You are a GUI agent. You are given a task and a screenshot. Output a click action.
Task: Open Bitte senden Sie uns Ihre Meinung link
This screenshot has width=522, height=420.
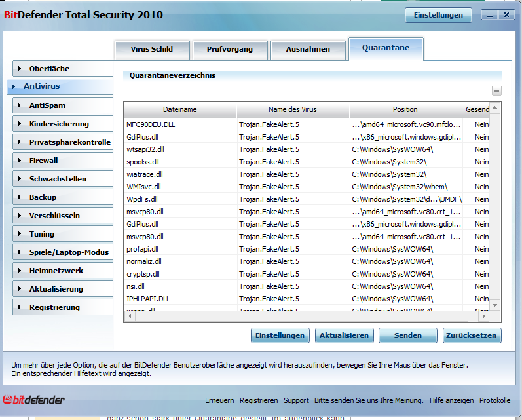point(369,400)
